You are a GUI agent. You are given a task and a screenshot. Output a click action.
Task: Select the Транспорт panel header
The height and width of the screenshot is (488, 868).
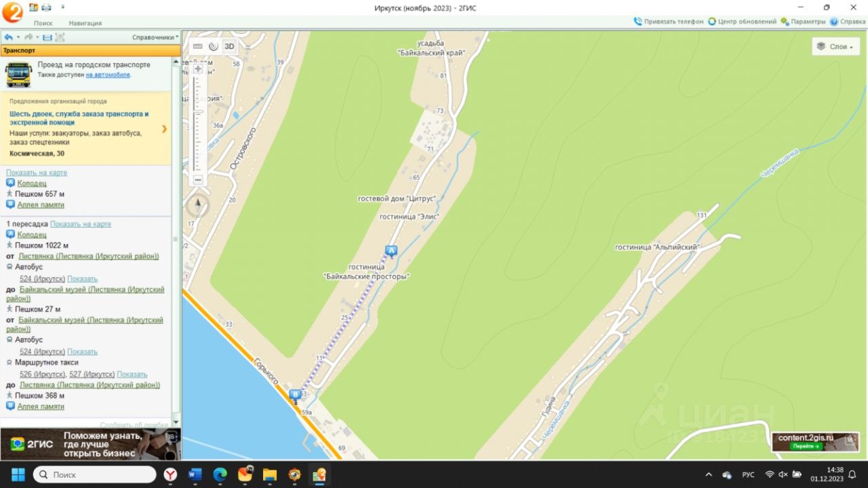point(90,50)
